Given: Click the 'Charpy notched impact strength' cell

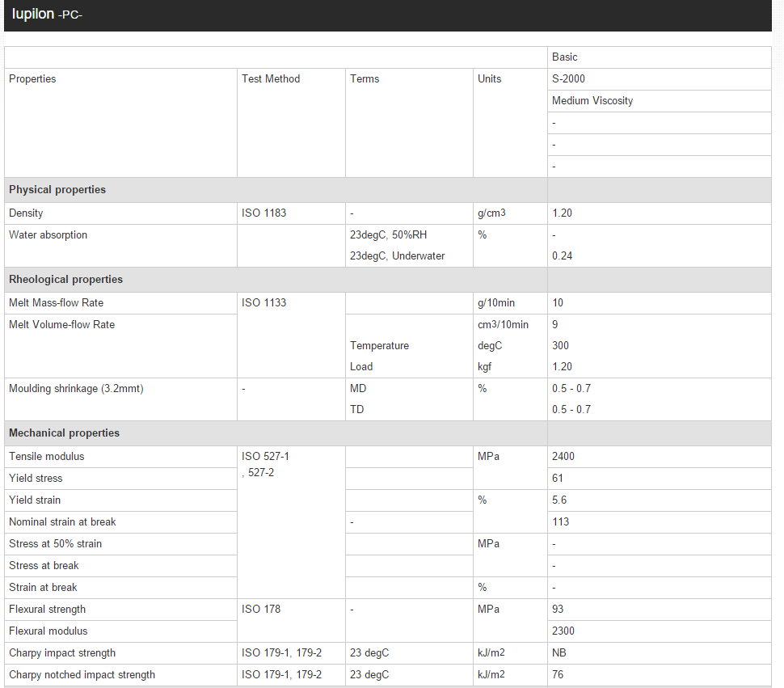Looking at the screenshot, I should 120,675.
